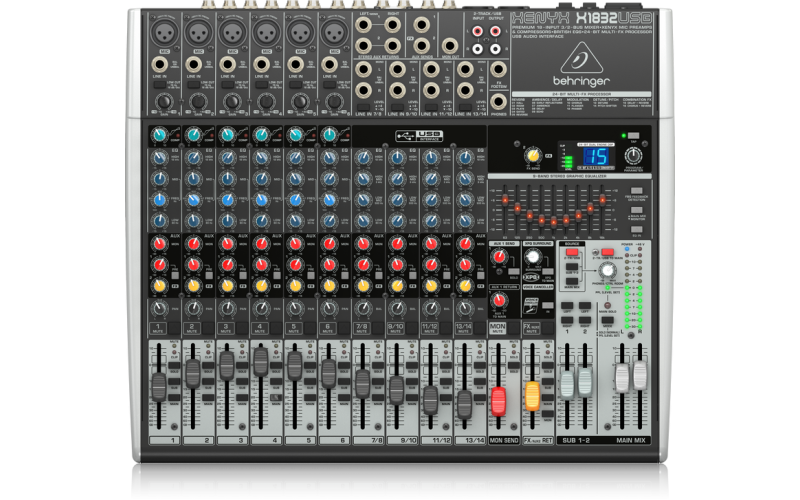Click the 63 Hz graphic EQ slider
The width and height of the screenshot is (800, 500).
click(x=505, y=199)
